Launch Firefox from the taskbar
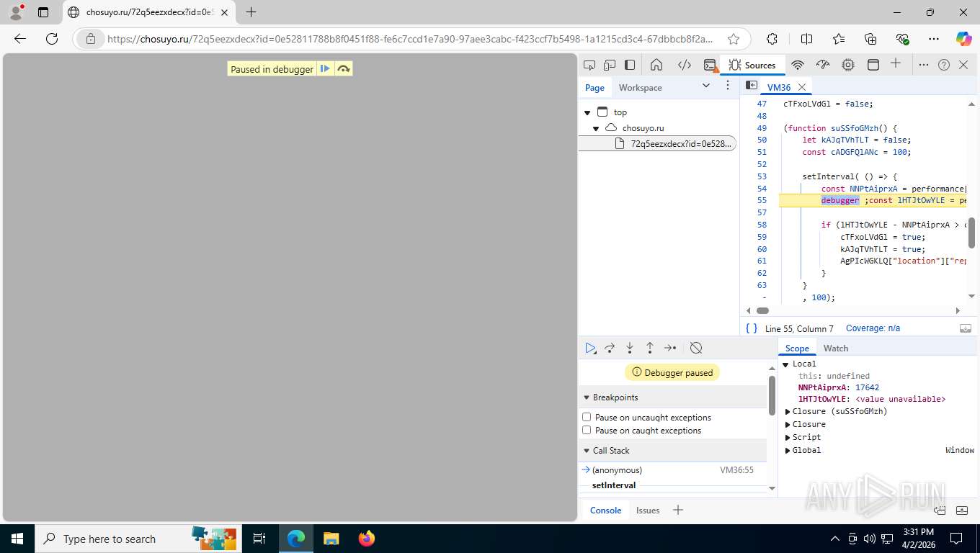The image size is (980, 553). [x=367, y=539]
